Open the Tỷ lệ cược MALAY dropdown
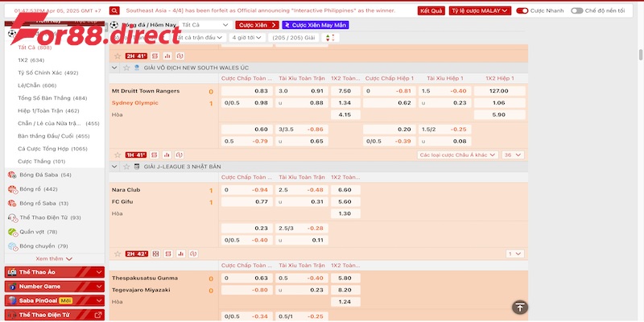The height and width of the screenshot is (322, 644). tap(480, 11)
